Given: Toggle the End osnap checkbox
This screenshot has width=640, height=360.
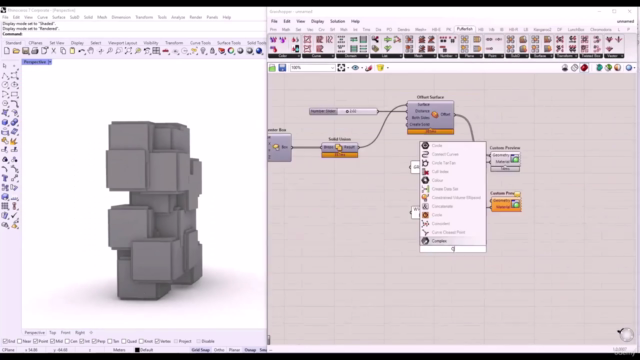Looking at the screenshot, I should 5,341.
